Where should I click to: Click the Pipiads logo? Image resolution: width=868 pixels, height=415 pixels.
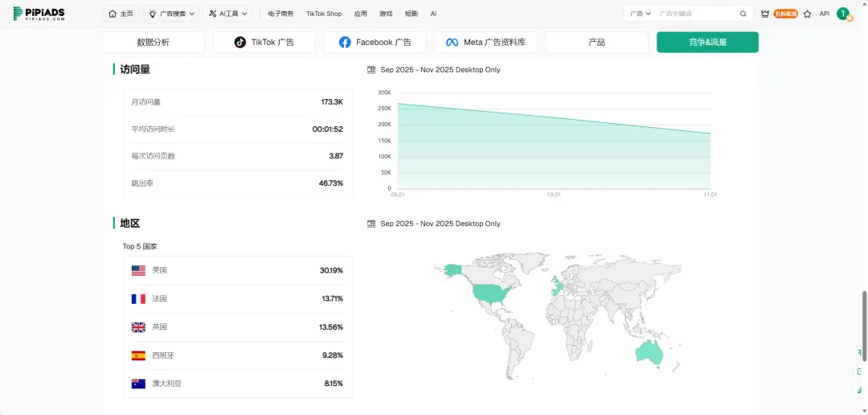click(39, 14)
